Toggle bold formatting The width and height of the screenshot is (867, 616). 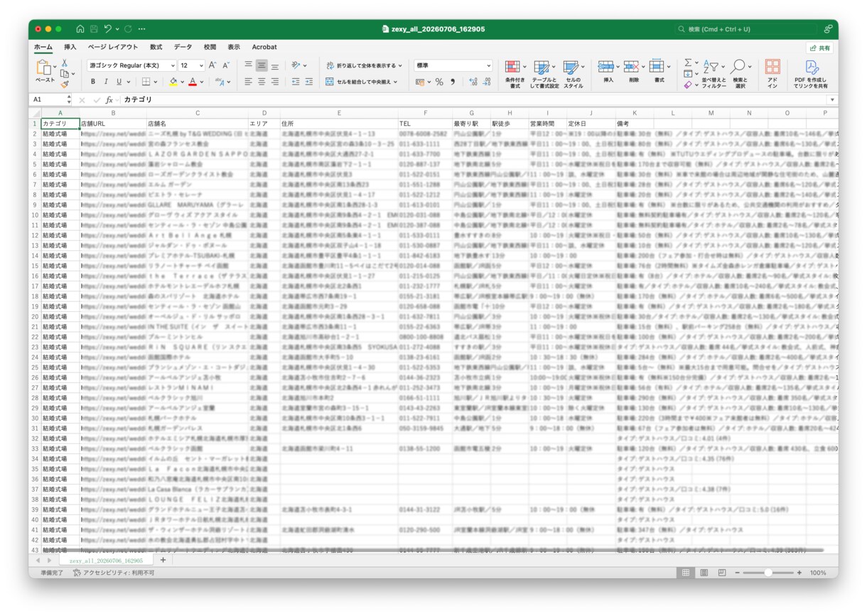[93, 82]
